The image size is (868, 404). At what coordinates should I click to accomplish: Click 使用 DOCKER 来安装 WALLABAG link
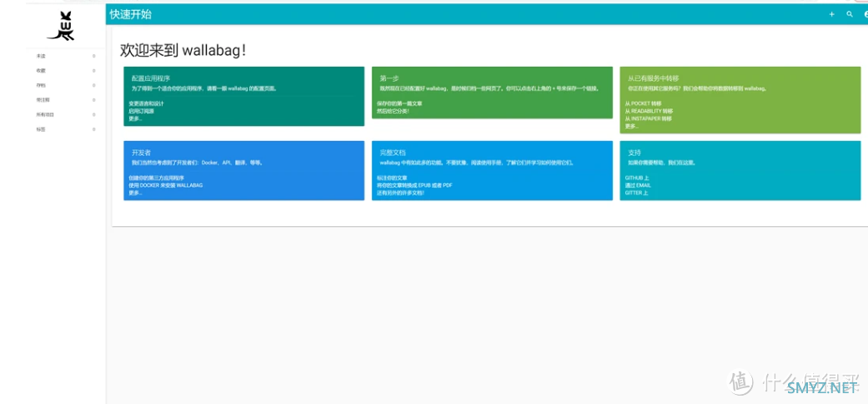pyautogui.click(x=166, y=185)
